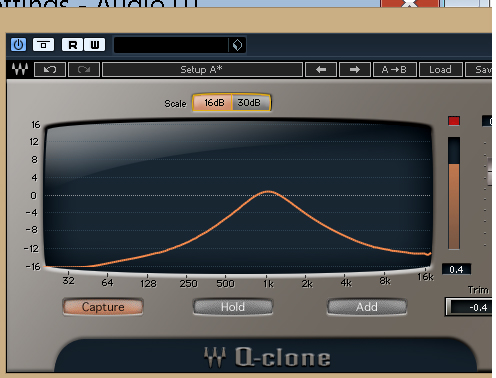Open the Load menu
The height and width of the screenshot is (378, 496).
[x=441, y=69]
